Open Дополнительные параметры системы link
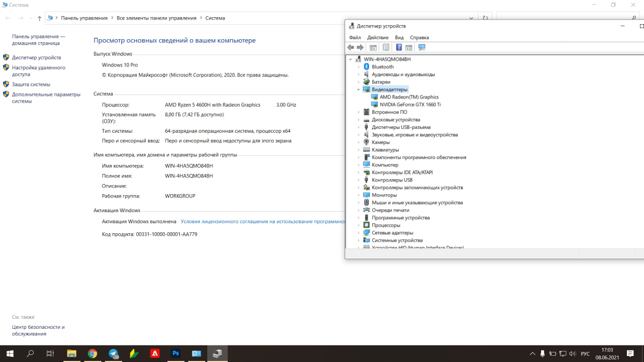This screenshot has width=644, height=362. pyautogui.click(x=46, y=98)
